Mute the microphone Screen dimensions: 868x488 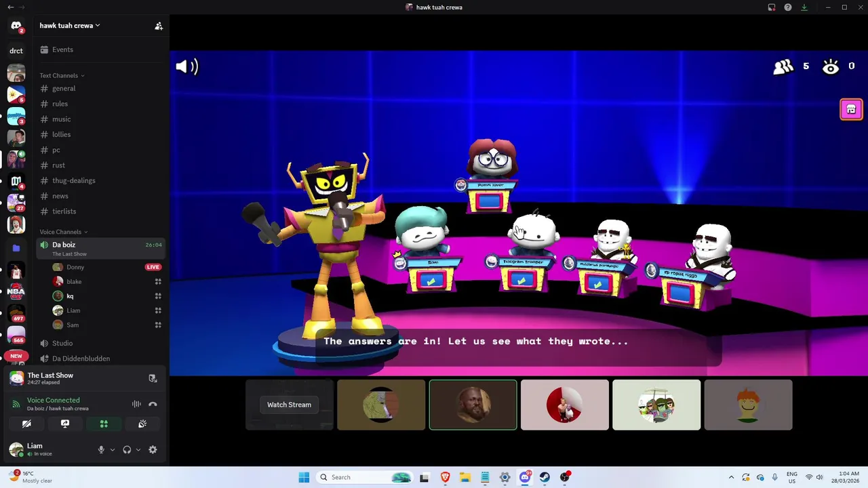click(101, 449)
